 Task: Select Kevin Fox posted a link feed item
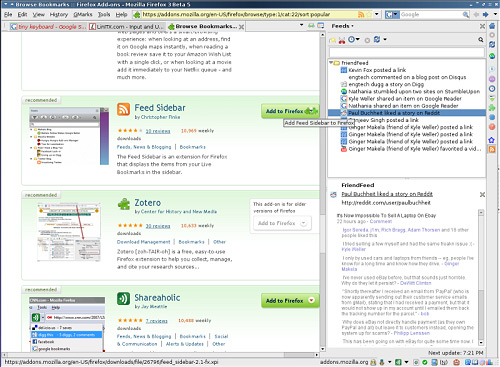[x=377, y=70]
